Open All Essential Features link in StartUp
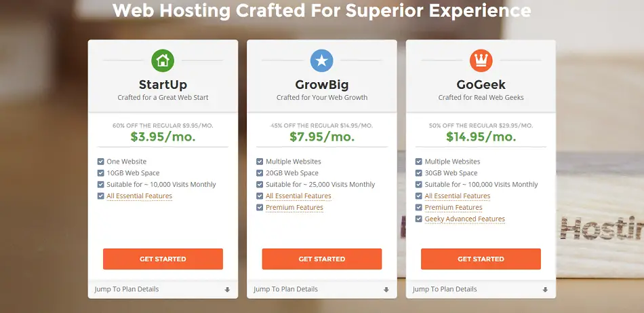 (139, 196)
